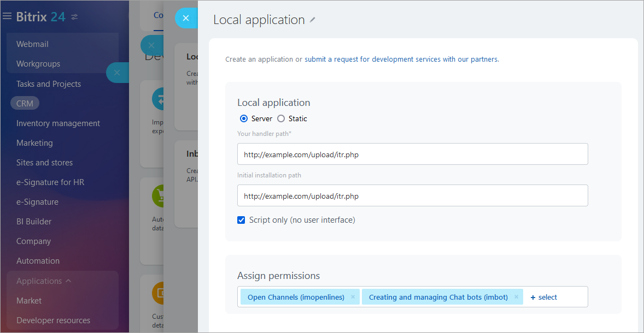
Task: Uncheck Script only (no user interface)
Action: (241, 219)
